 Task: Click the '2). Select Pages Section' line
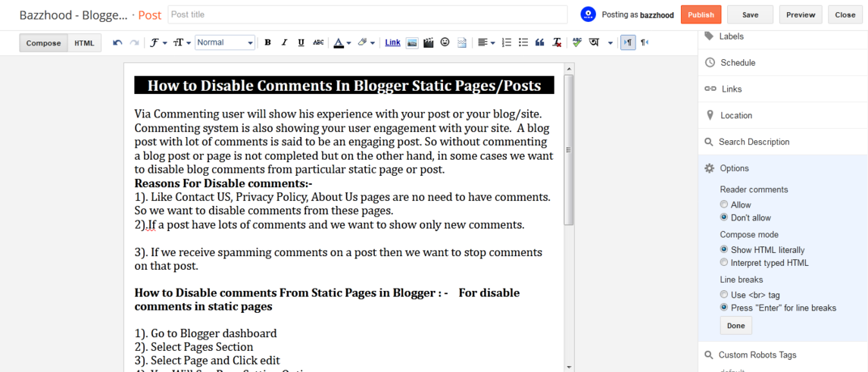(194, 347)
